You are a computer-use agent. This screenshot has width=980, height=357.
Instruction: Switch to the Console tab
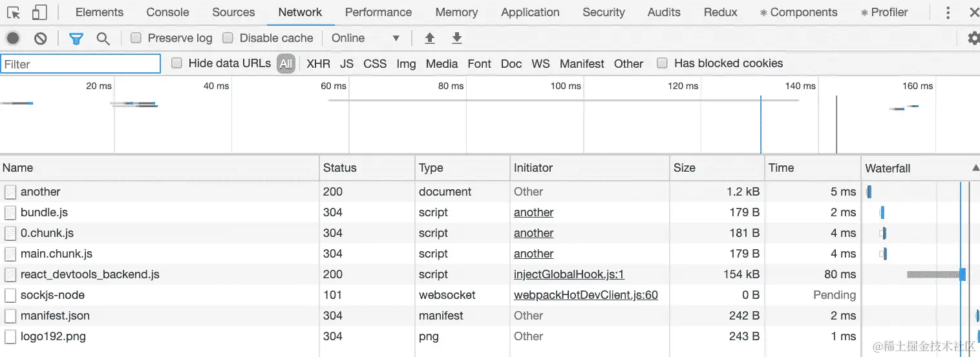(x=168, y=12)
